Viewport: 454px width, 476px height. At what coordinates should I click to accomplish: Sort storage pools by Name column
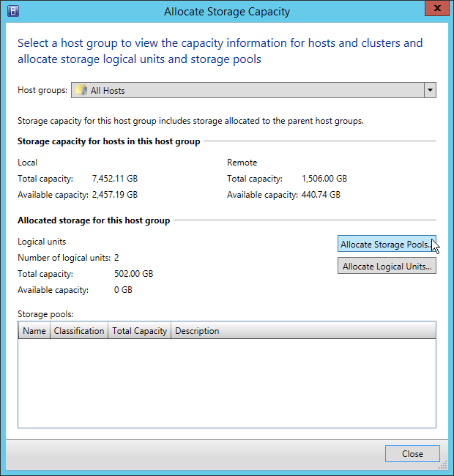[34, 331]
